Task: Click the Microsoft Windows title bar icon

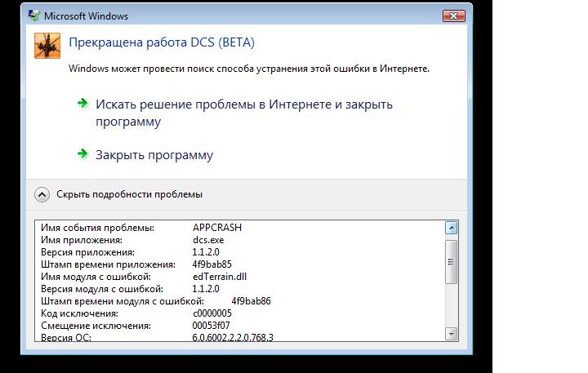Action: coord(33,16)
